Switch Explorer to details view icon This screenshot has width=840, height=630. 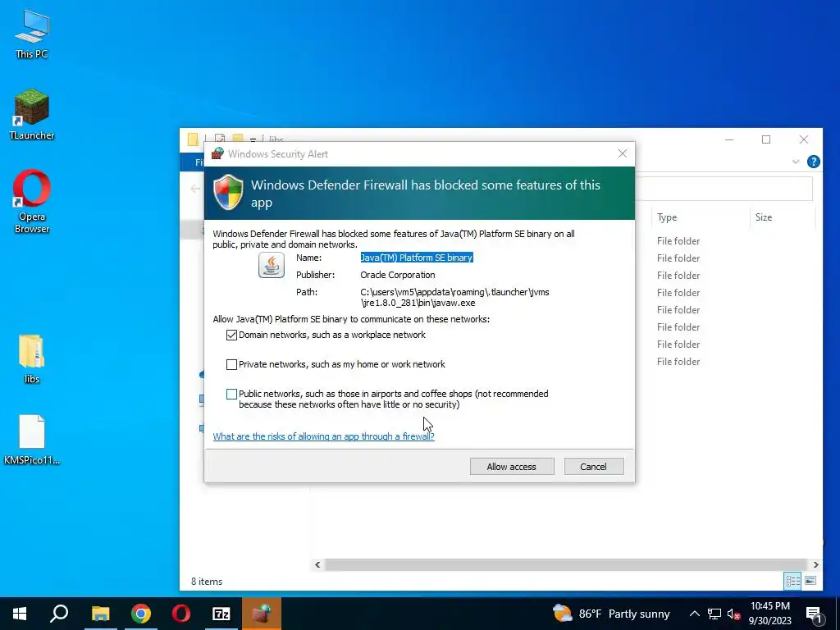point(792,581)
